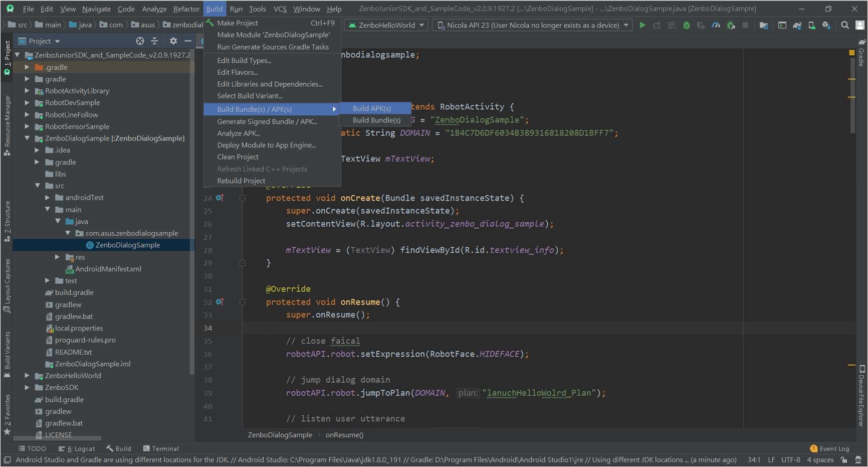The image size is (868, 467).
Task: Click the user account avatar icon
Action: pyautogui.click(x=859, y=25)
